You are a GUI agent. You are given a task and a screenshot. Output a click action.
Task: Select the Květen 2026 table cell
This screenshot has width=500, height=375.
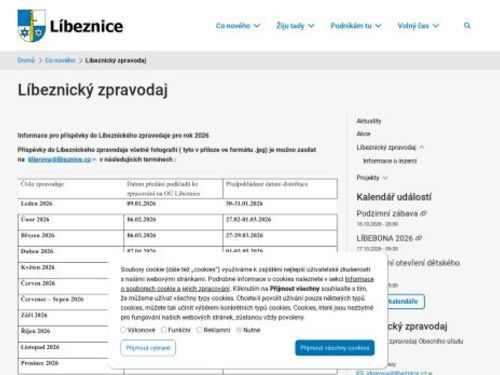[x=63, y=270]
